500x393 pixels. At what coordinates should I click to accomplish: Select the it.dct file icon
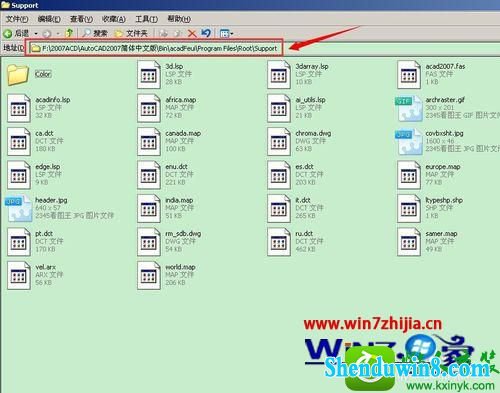coord(279,209)
